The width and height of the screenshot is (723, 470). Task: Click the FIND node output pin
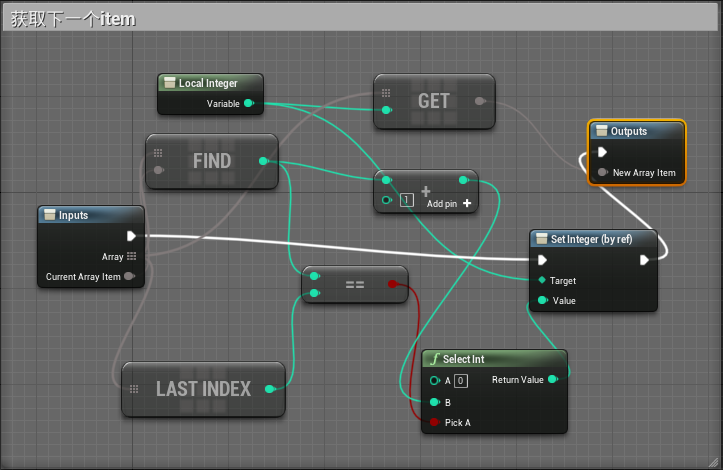point(263,161)
